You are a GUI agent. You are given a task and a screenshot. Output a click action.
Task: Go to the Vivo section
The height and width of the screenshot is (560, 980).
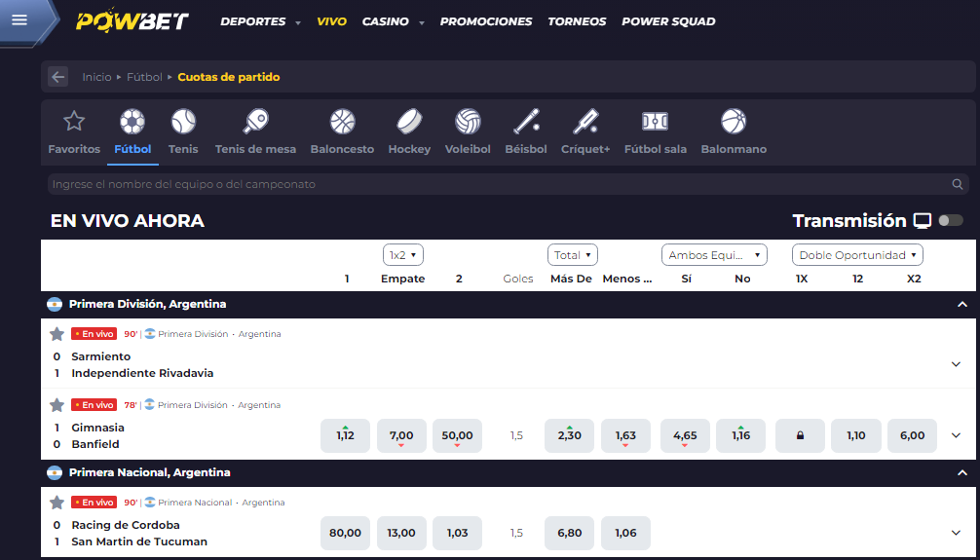(332, 21)
